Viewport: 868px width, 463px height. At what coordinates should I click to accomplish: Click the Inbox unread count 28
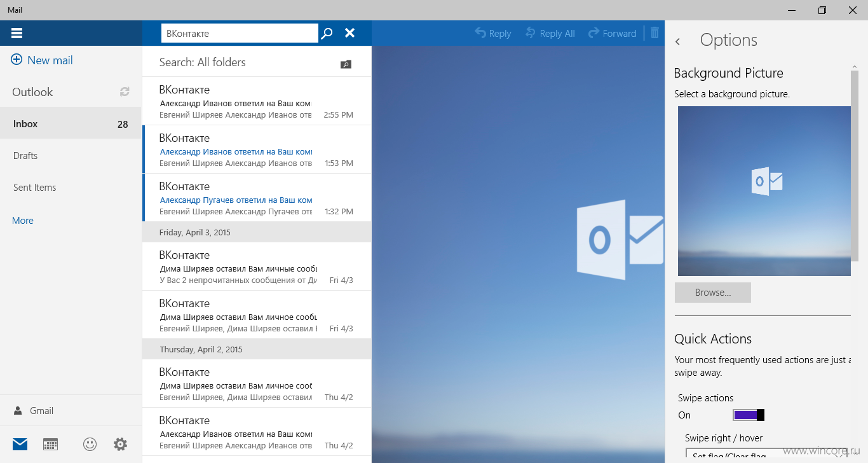123,124
